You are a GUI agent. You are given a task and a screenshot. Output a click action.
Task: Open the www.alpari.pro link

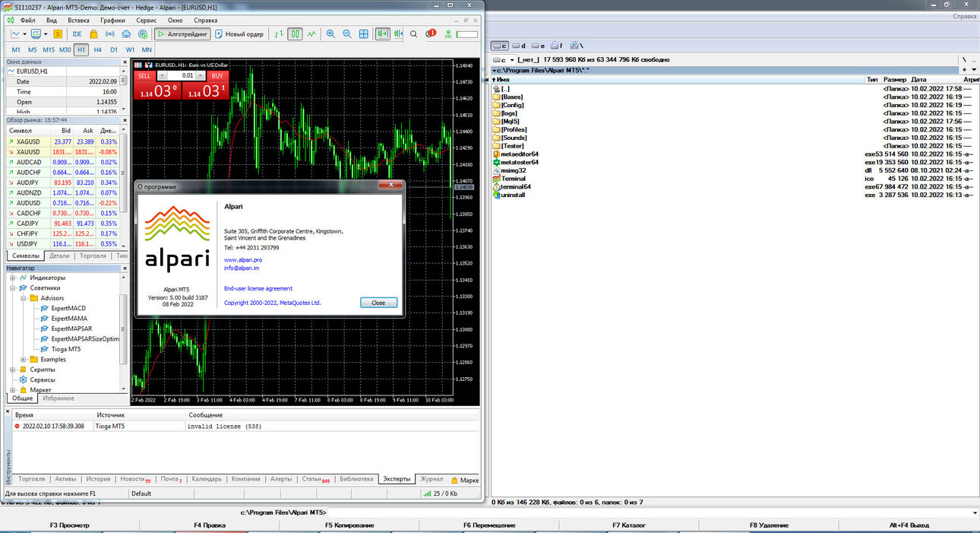[x=243, y=260]
